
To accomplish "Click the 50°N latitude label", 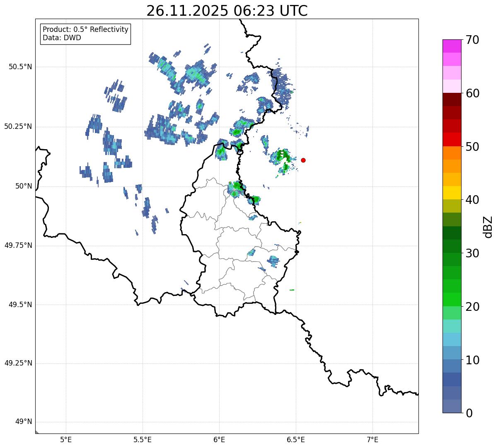I will coord(24,186).
